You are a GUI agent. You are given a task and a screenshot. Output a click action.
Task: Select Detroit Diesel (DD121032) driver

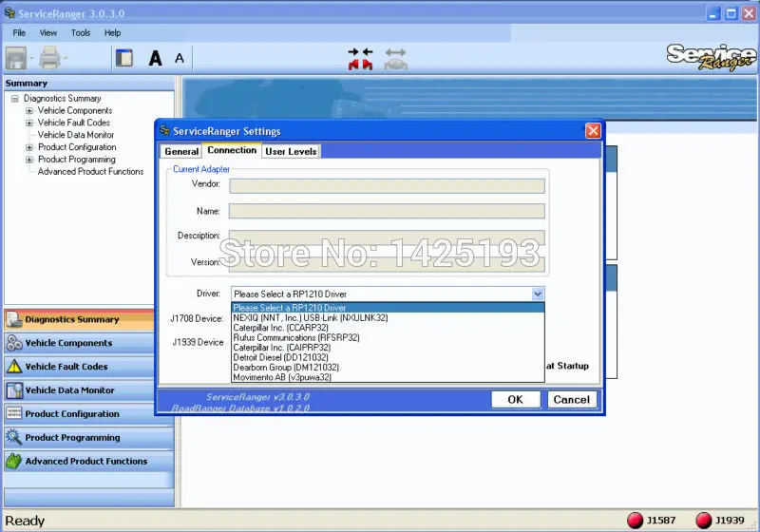(x=388, y=357)
